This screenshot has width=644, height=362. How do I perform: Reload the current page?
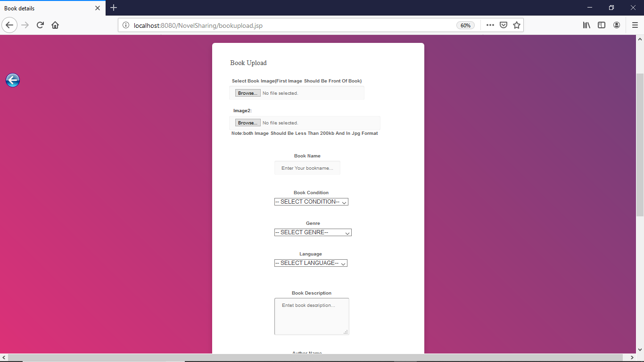[x=40, y=25]
